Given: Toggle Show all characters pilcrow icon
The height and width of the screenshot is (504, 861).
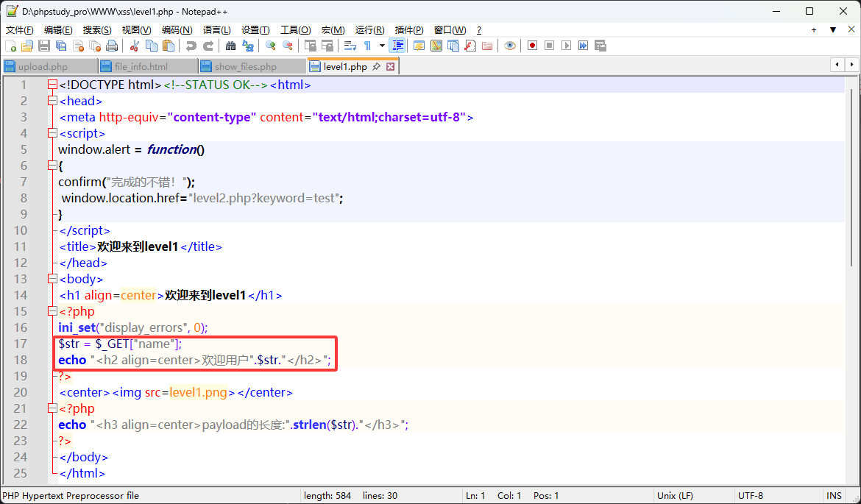Looking at the screenshot, I should [x=367, y=46].
